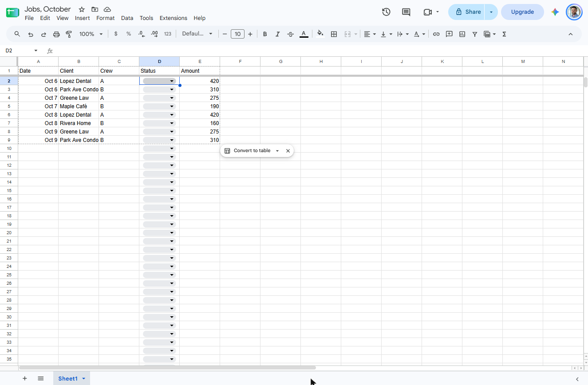Viewport: 588px width, 385px height.
Task: Open vertical align dropdown
Action: click(x=386, y=34)
